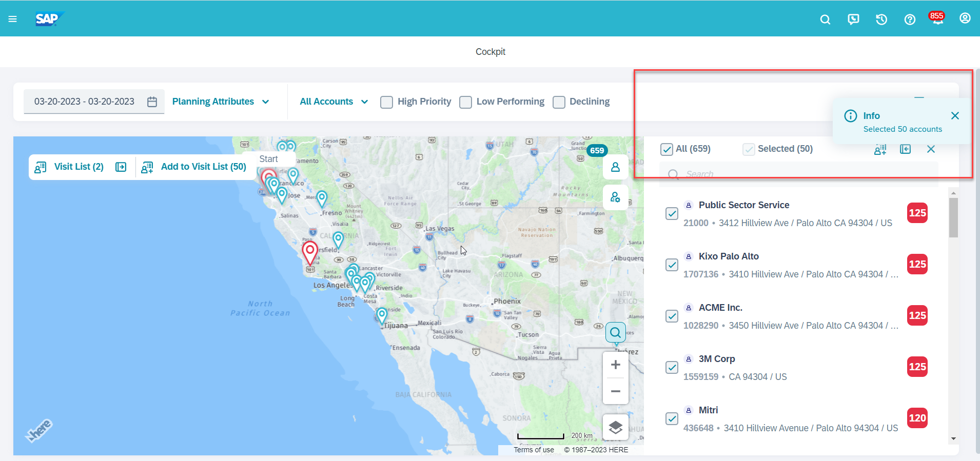The image size is (980, 461).
Task: Open Public Sector Service account name
Action: click(744, 205)
